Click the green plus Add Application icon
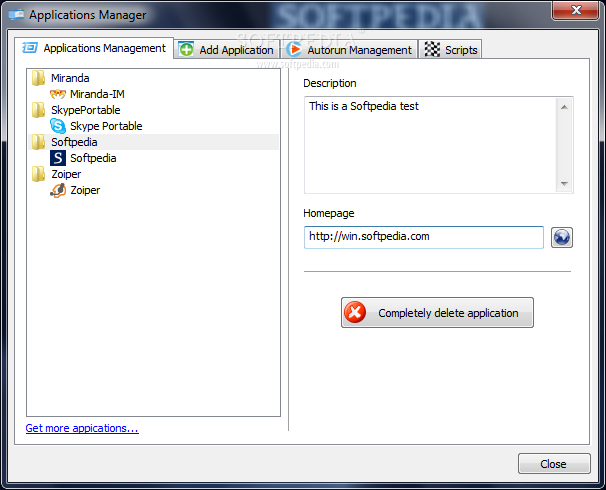This screenshot has height=490, width=606. [x=187, y=49]
